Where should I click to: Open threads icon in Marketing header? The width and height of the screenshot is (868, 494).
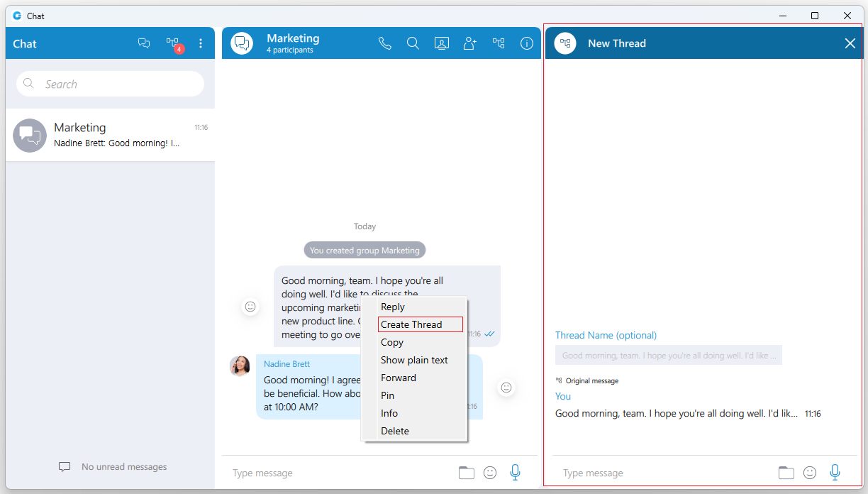499,43
